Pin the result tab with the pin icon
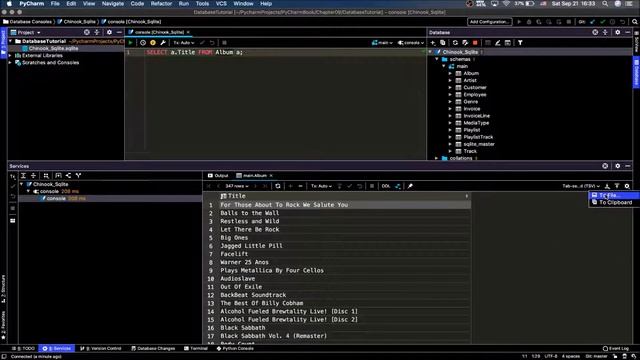This screenshot has height=360, width=640. coord(410,186)
